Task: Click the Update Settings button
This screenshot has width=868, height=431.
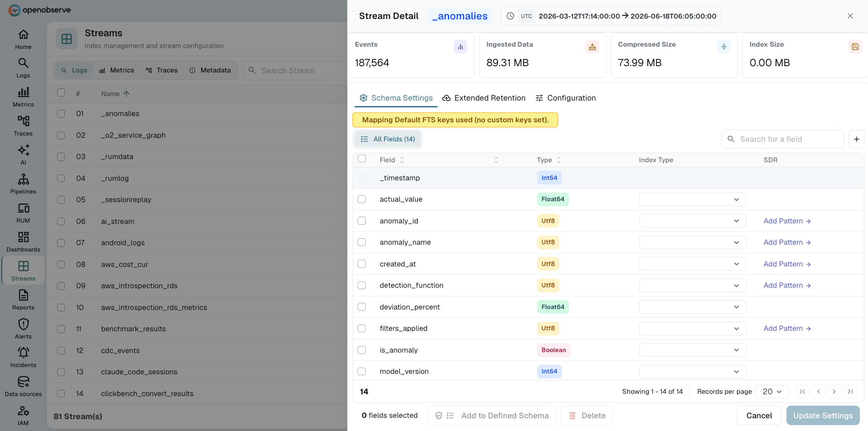Action: [x=823, y=416]
